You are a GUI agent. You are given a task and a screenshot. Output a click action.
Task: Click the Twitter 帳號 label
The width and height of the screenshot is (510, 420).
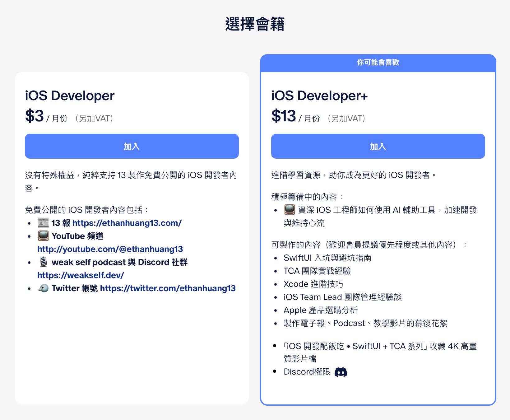(x=75, y=288)
